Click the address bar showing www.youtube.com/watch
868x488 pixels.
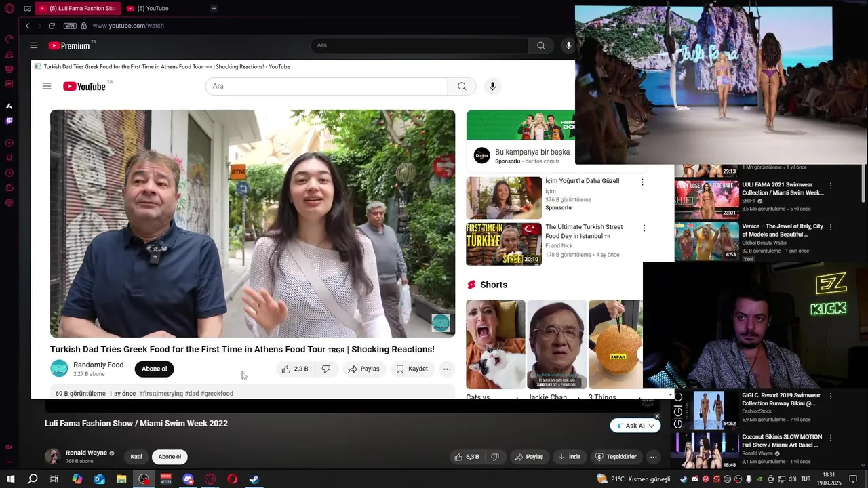point(128,26)
